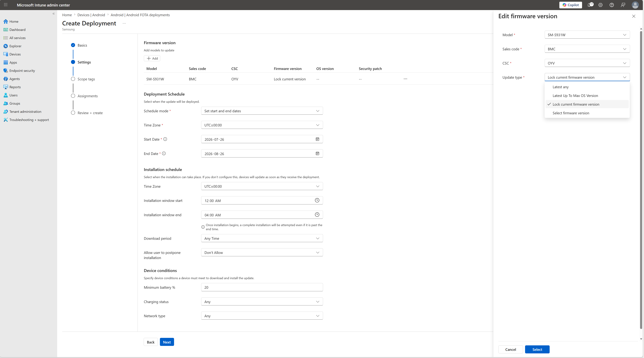Screen dimensions: 644x358
Task: Open the Start Date calendar picker
Action: coord(317,139)
